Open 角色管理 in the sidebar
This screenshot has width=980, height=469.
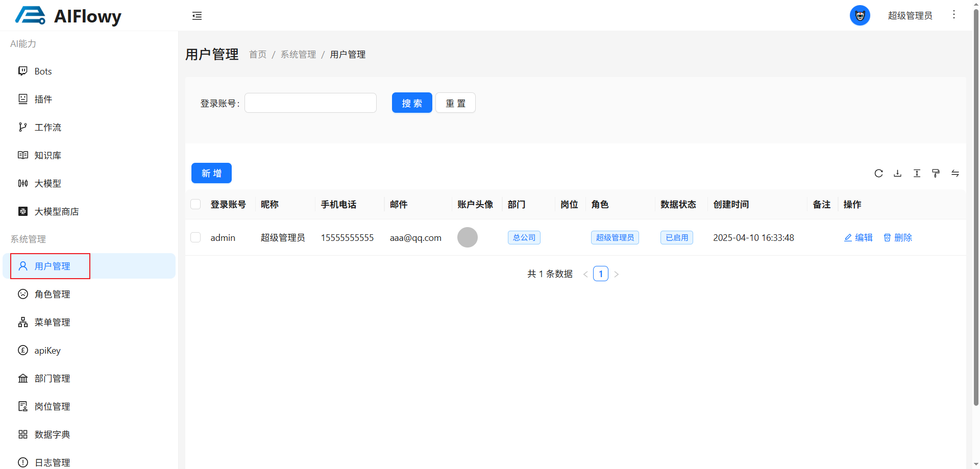(x=52, y=294)
